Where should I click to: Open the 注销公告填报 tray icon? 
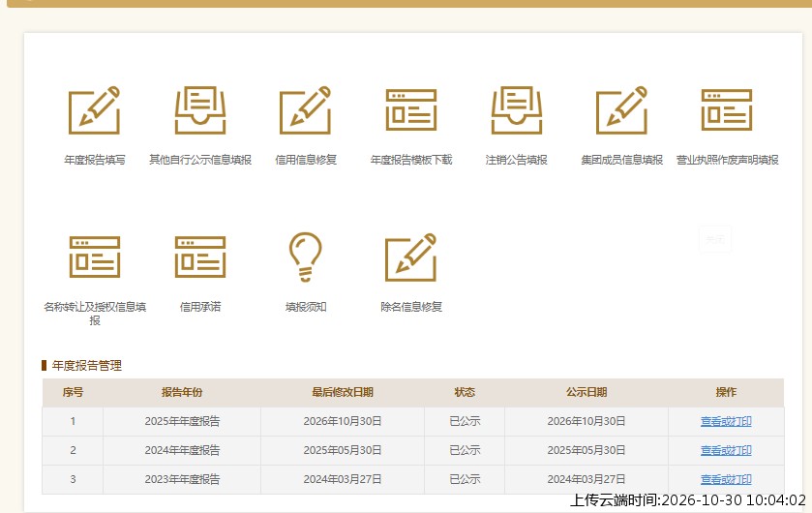(x=516, y=109)
